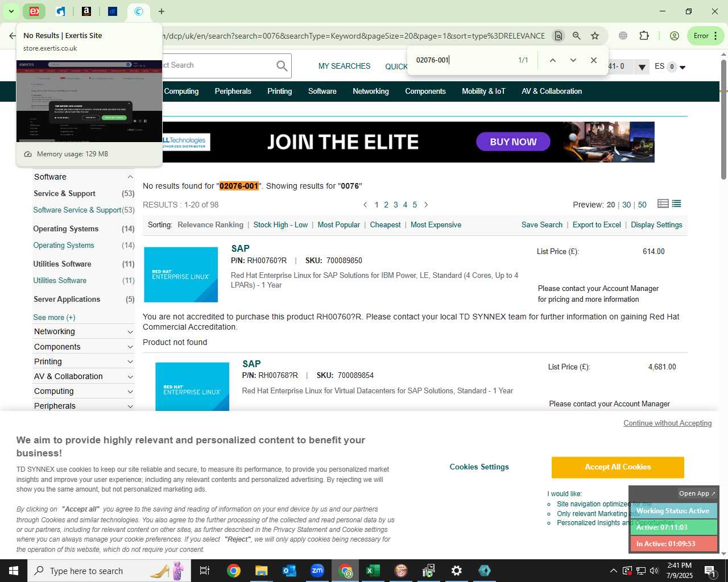Go to next find-in-page match
The height and width of the screenshot is (582, 728).
[x=573, y=60]
